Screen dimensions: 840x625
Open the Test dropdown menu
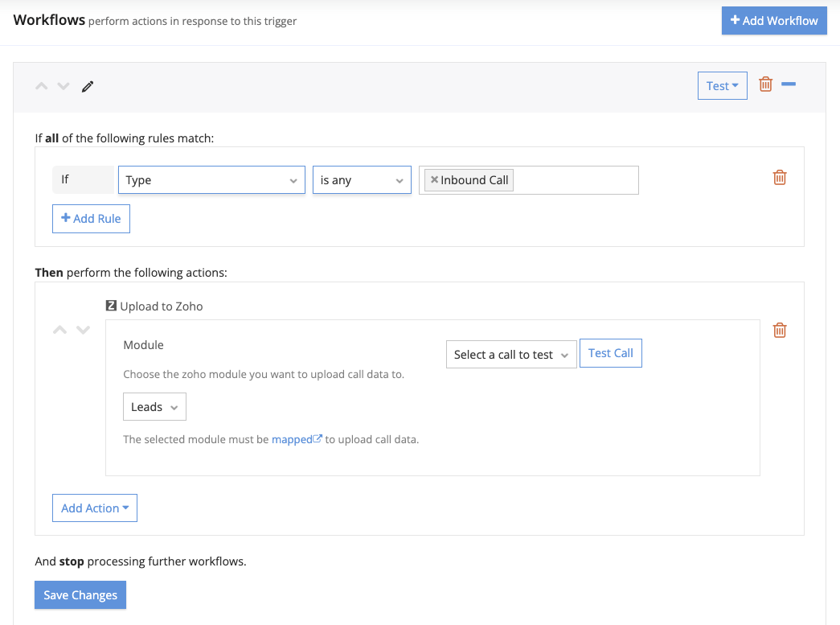(722, 86)
